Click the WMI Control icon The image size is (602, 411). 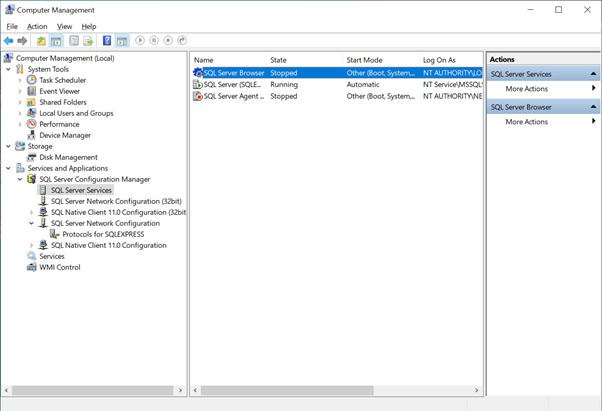(31, 267)
